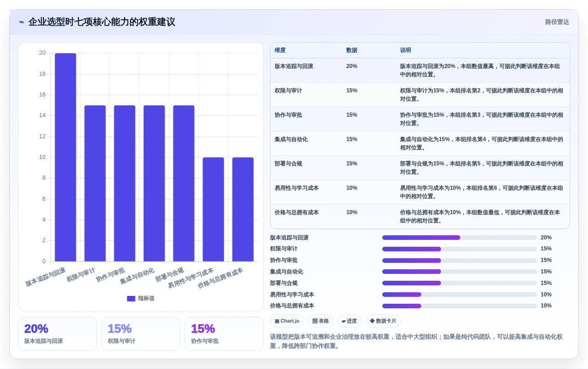Click the 部署与合规 progress bar
The width and height of the screenshot is (588, 369).
pos(459,283)
